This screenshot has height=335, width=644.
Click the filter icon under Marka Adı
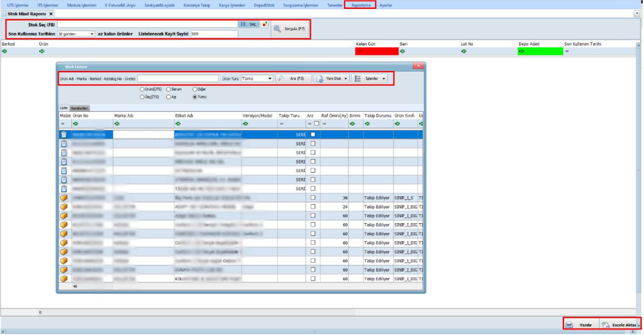117,124
